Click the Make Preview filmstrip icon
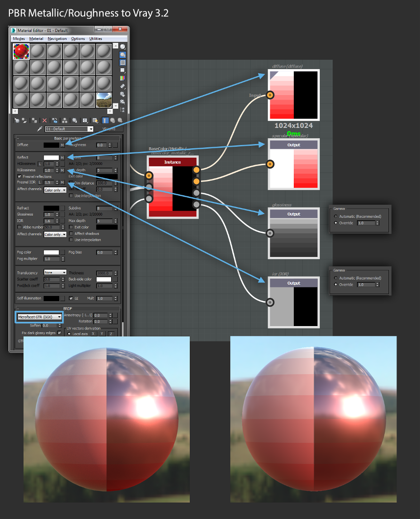The image size is (420, 519). (122, 86)
